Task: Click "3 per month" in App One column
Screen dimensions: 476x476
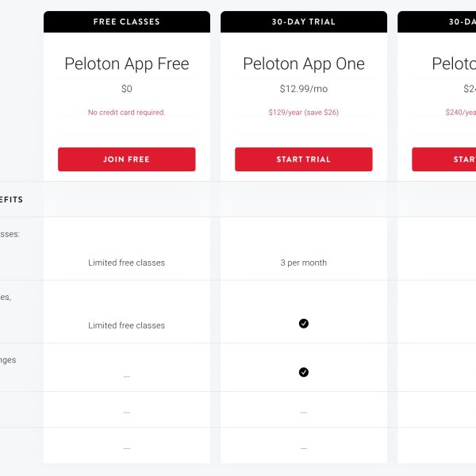Action: pyautogui.click(x=303, y=263)
